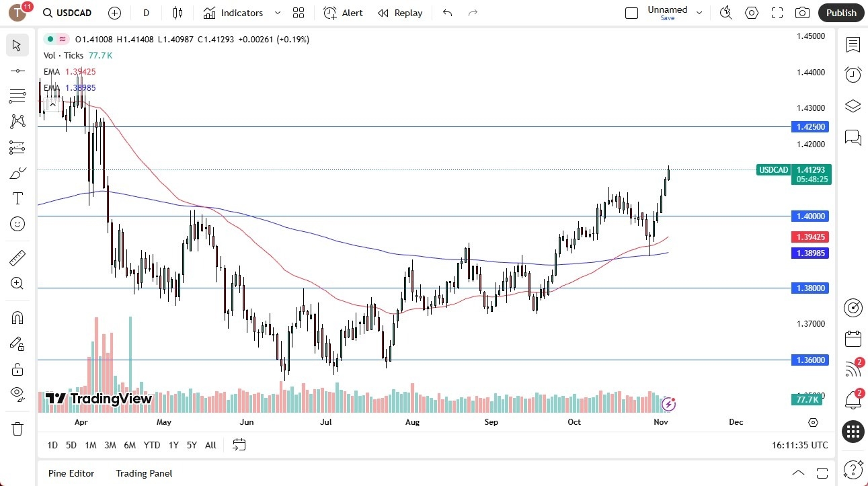Select the Brush drawing tool
This screenshot has width=868, height=486.
[x=17, y=172]
